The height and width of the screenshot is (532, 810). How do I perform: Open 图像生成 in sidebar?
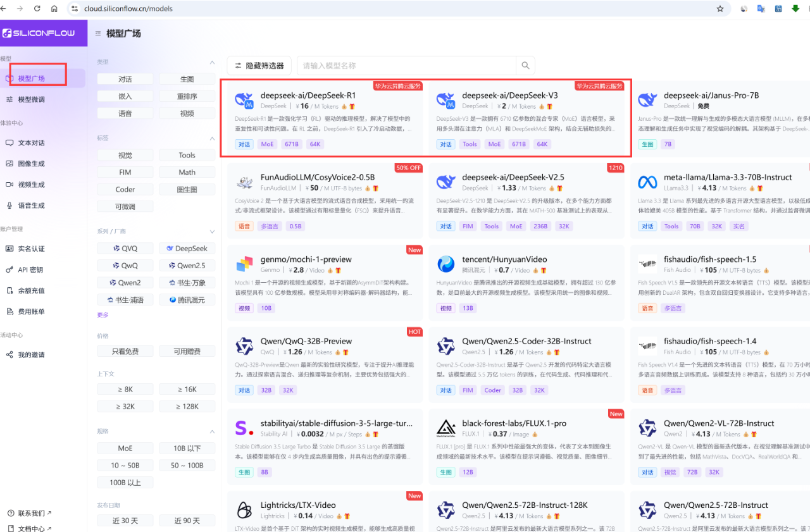(x=42, y=164)
